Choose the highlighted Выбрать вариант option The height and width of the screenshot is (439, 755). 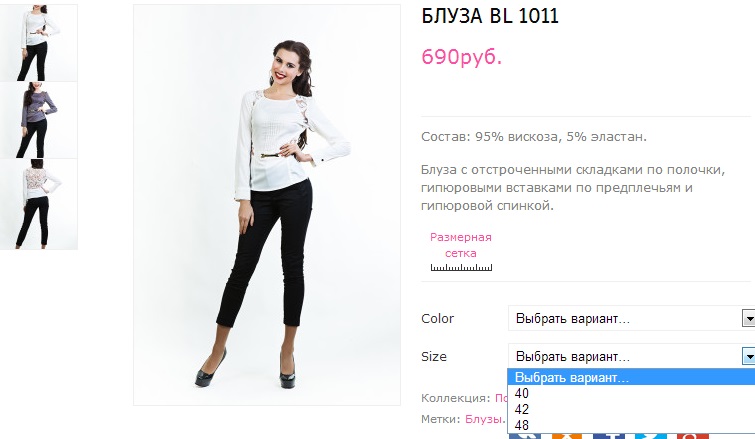point(631,377)
